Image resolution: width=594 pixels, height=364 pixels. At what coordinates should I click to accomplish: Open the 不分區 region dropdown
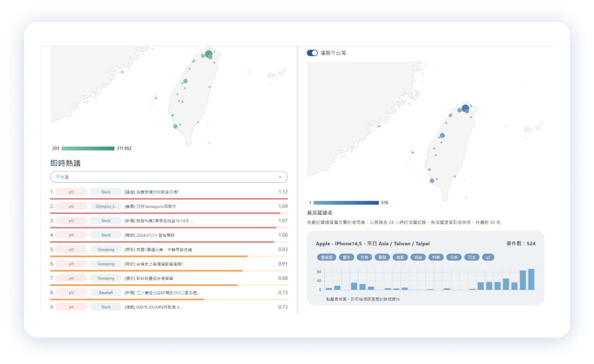169,177
